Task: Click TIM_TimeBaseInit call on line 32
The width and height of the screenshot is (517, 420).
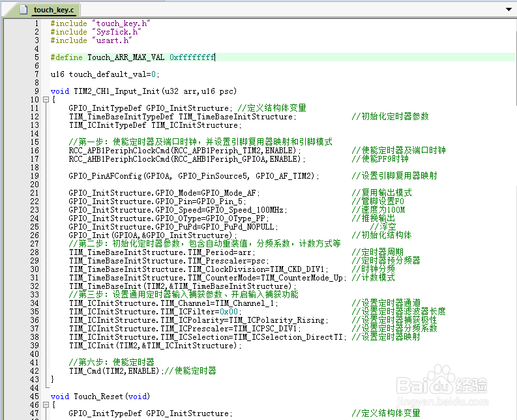Action: pos(183,286)
